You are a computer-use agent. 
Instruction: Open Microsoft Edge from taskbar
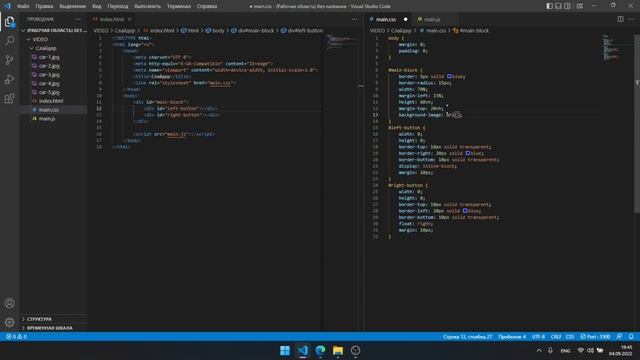pyautogui.click(x=320, y=351)
